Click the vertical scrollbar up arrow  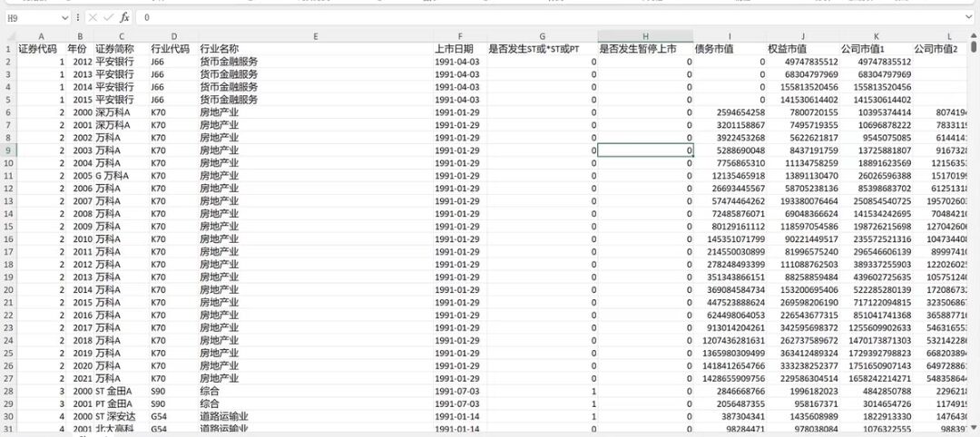(x=974, y=35)
